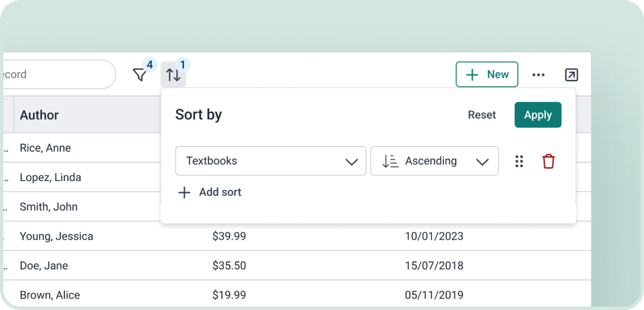Click the chevron of the Ascending dropdown

[482, 162]
